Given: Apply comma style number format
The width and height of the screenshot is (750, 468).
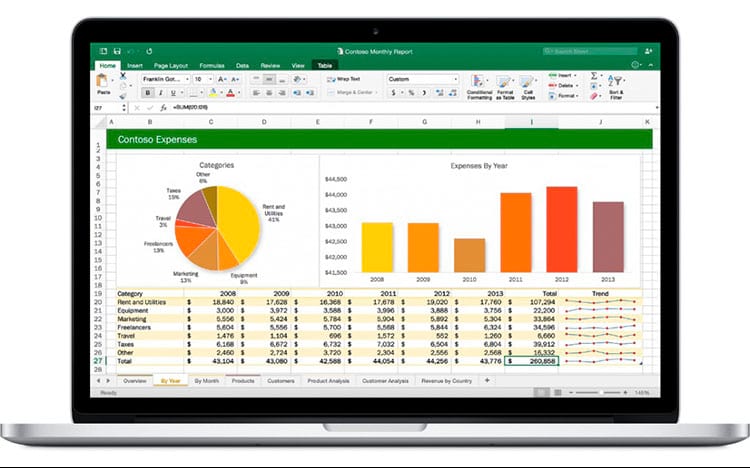Looking at the screenshot, I should tap(424, 93).
